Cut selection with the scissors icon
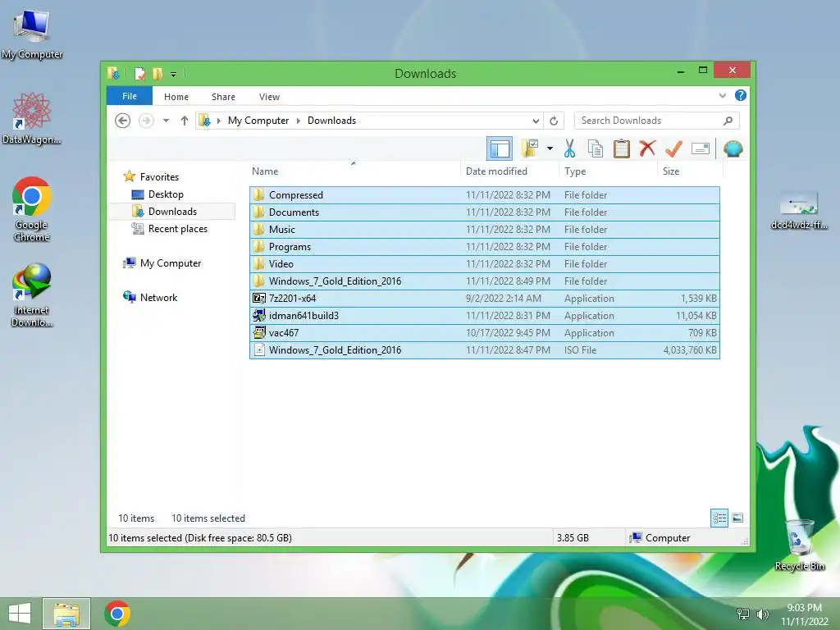Screen dimensions: 840x630 569,148
